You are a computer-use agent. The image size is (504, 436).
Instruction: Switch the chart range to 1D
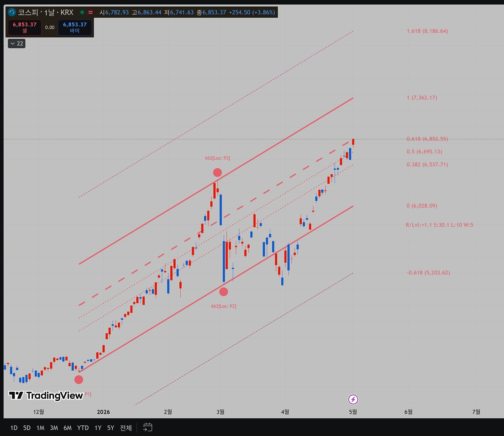click(14, 428)
